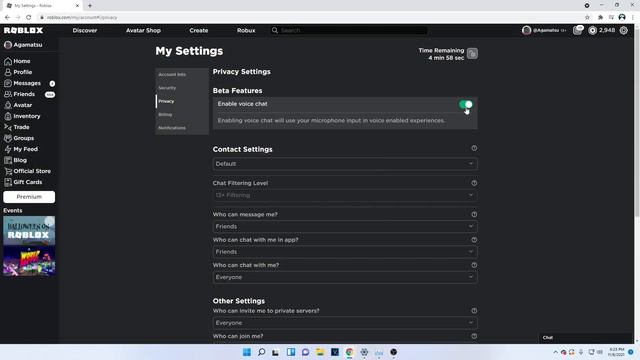Open the Contact Settings Default dropdown
This screenshot has height=360, width=640.
point(345,164)
